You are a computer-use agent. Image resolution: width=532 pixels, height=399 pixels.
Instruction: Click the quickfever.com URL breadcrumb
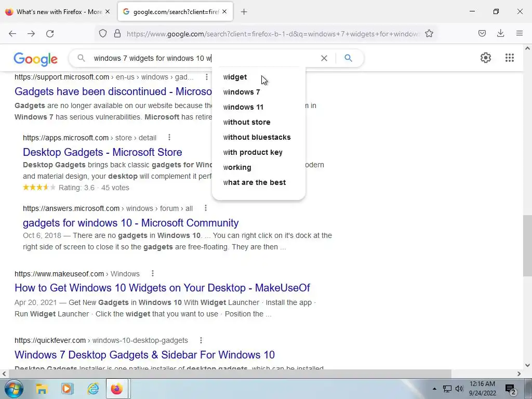101,340
